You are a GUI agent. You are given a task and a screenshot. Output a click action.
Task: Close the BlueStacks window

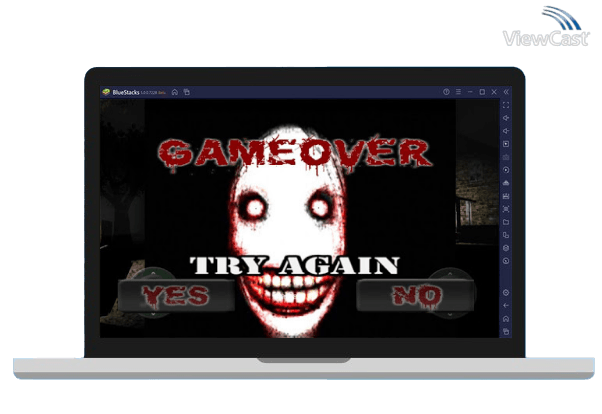coord(494,92)
